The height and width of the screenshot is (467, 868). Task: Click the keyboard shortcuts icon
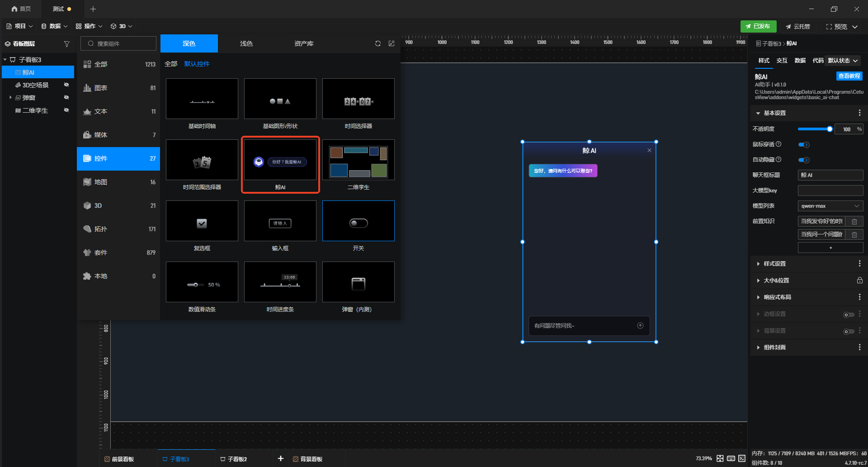pyautogui.click(x=731, y=458)
